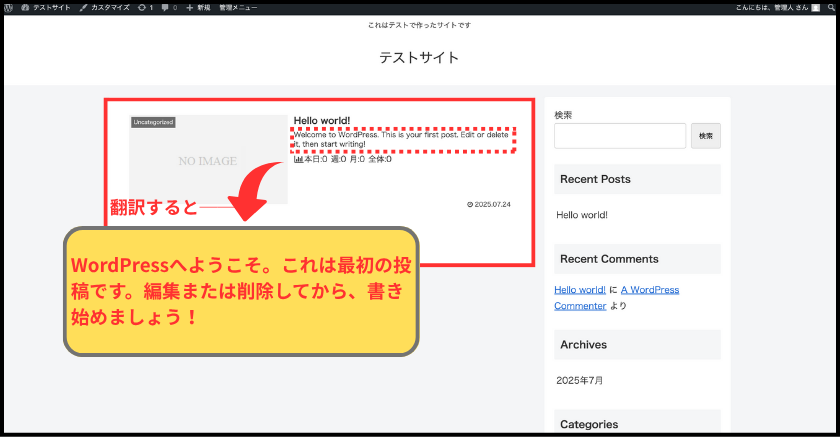The height and width of the screenshot is (437, 840).
Task: Click the admin bar search magnifier icon
Action: (830, 7)
